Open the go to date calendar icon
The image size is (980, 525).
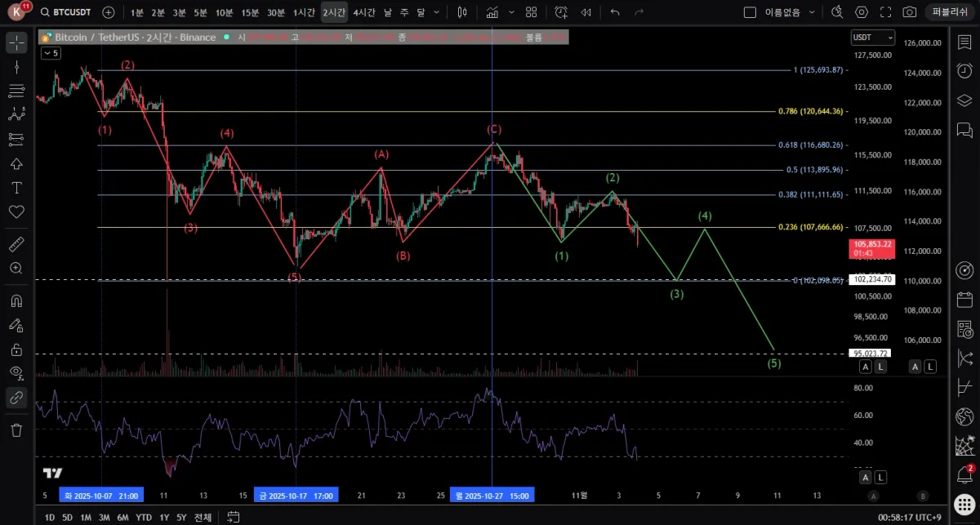pos(234,517)
